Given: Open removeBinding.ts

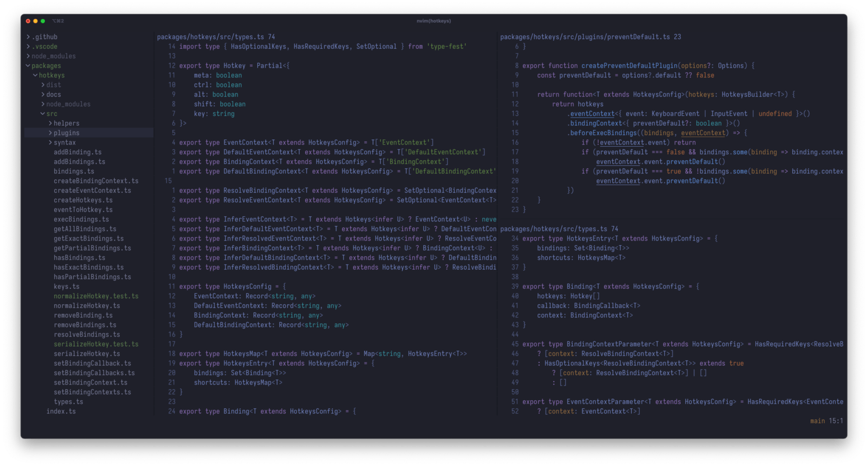Looking at the screenshot, I should point(83,316).
